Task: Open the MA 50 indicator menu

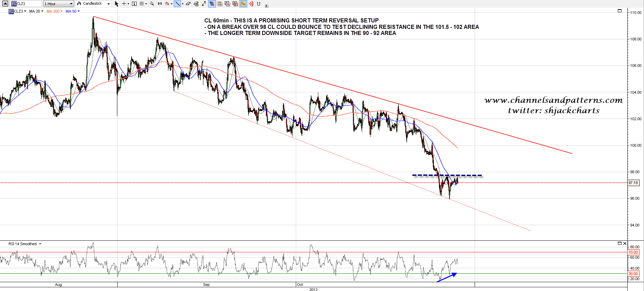Action: coord(72,11)
